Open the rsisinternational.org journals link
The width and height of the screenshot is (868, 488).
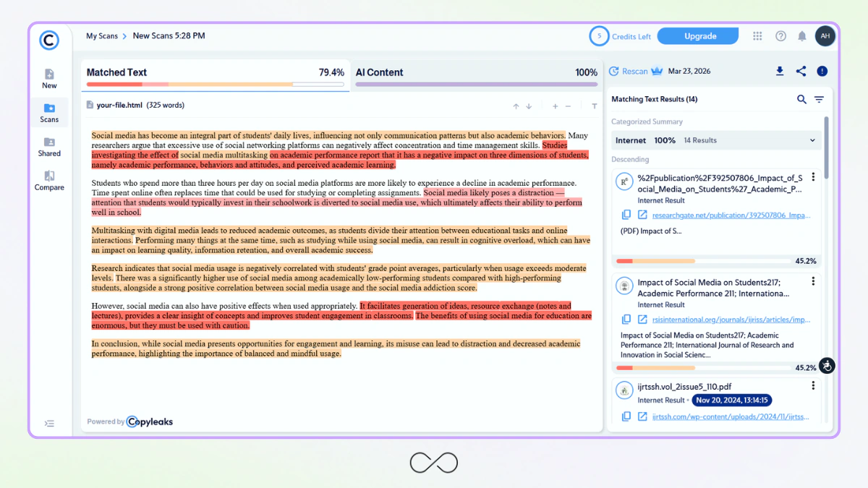coord(731,320)
